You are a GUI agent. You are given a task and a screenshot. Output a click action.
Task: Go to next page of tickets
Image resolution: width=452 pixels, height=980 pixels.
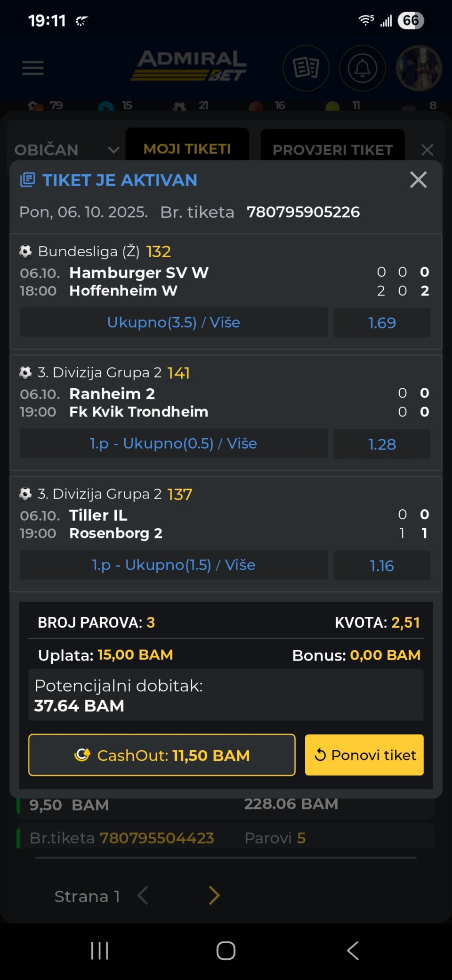(x=214, y=896)
